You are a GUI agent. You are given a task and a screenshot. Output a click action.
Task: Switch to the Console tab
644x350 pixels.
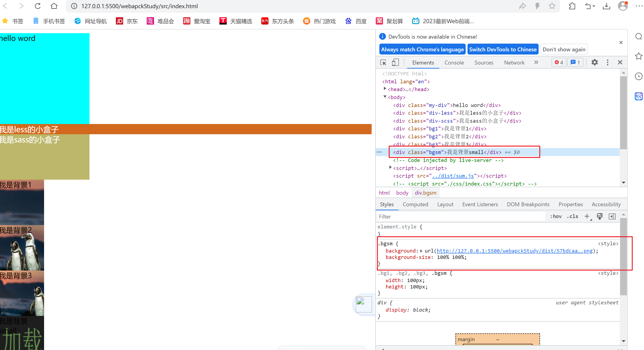coord(454,62)
